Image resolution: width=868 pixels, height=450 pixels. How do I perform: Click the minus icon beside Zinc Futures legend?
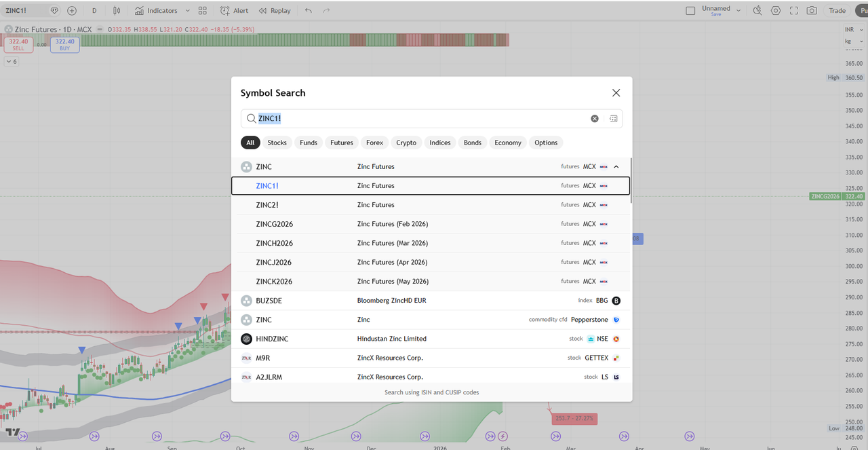pyautogui.click(x=100, y=29)
